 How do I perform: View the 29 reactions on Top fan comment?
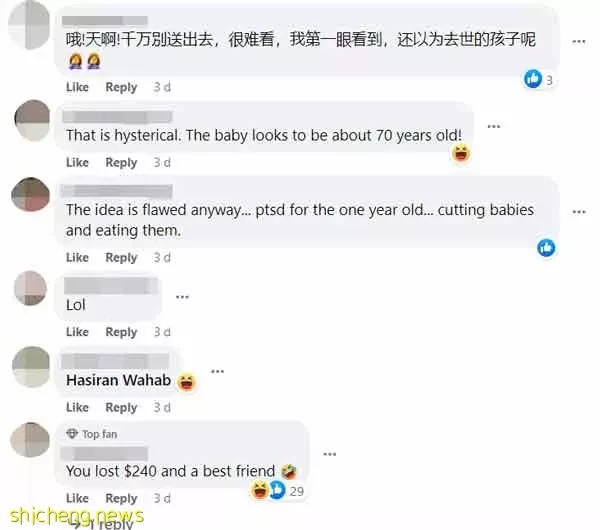point(277,491)
